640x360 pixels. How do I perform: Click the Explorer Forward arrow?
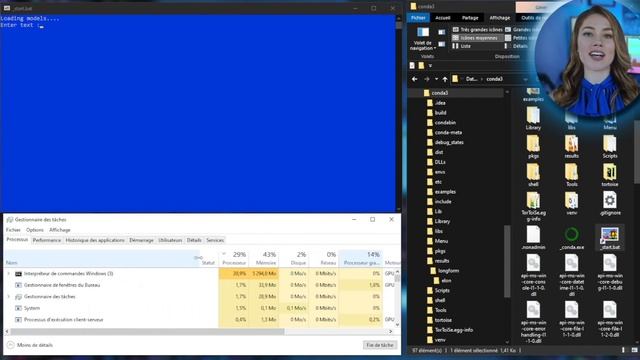[427, 79]
